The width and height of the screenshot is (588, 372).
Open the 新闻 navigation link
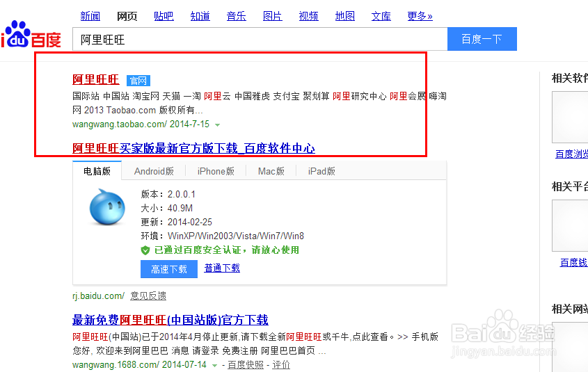[90, 16]
